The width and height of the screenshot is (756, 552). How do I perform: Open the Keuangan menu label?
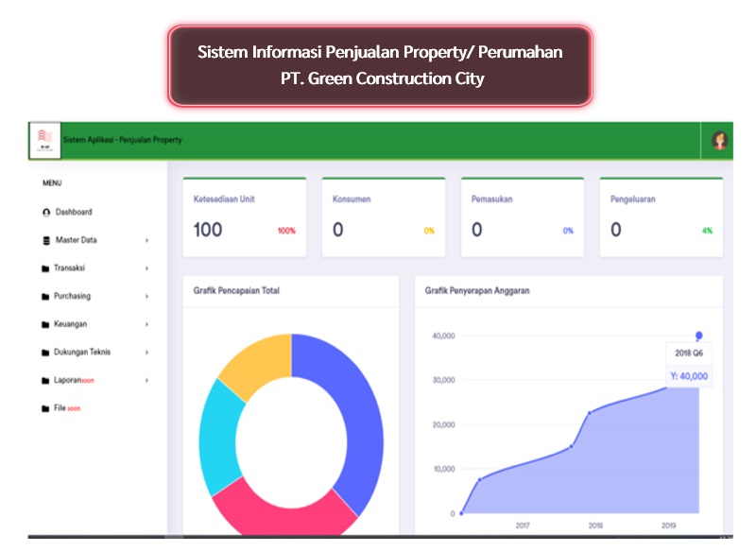coord(70,324)
